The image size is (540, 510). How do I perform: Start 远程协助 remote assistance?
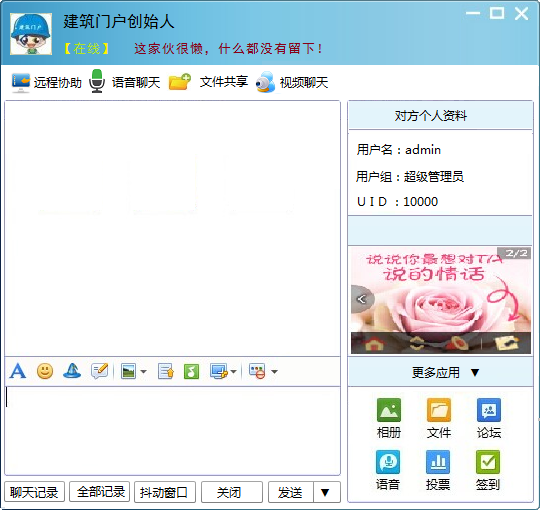46,82
